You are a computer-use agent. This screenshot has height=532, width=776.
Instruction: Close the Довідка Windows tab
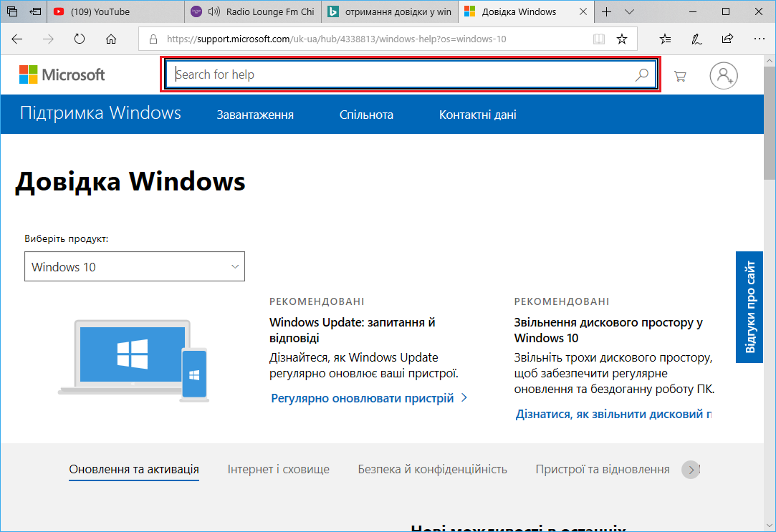tap(583, 11)
